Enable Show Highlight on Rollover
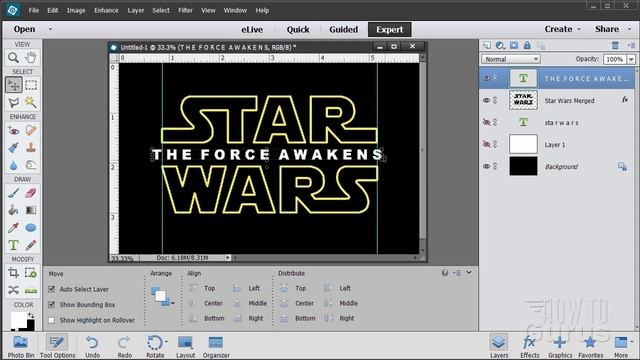This screenshot has width=640, height=360. coord(51,320)
